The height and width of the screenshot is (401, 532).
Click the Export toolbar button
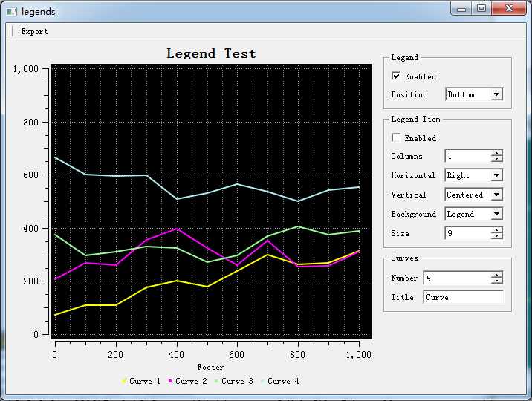pyautogui.click(x=34, y=31)
